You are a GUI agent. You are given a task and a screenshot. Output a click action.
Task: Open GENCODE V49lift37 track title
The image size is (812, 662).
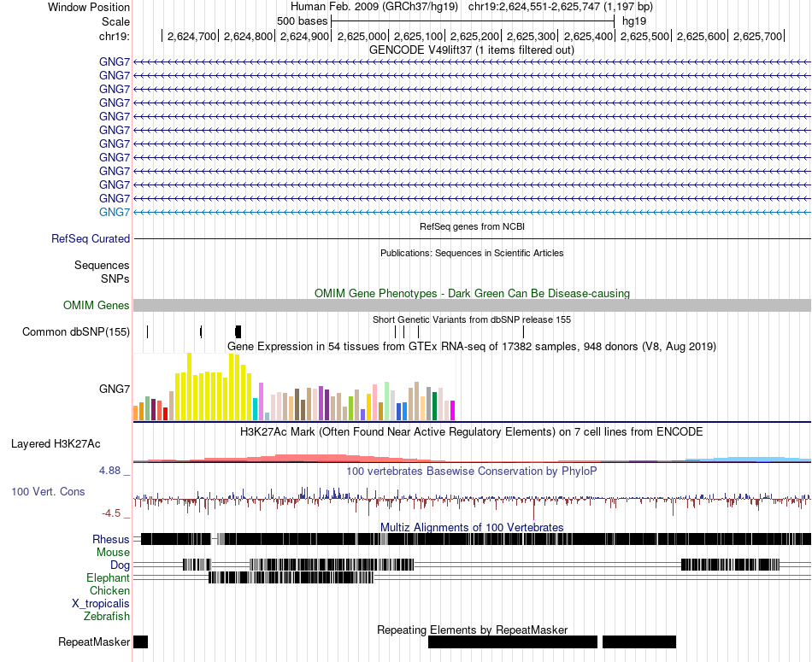[472, 50]
